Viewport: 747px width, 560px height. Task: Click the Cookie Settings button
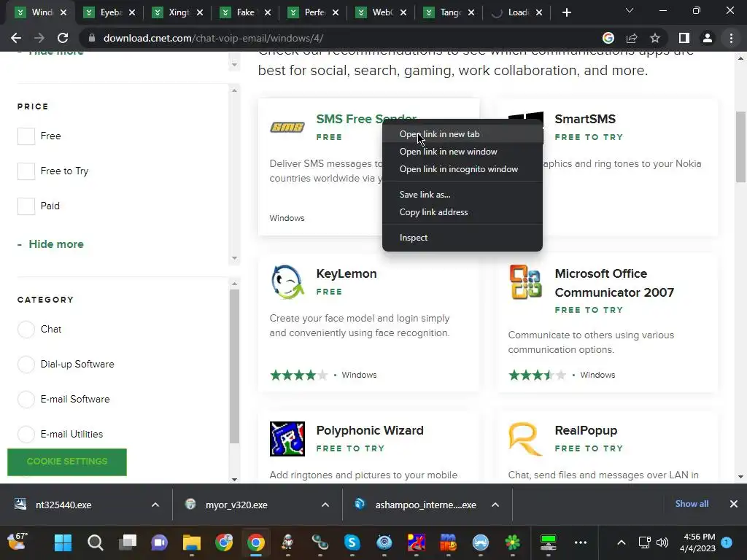(x=67, y=462)
